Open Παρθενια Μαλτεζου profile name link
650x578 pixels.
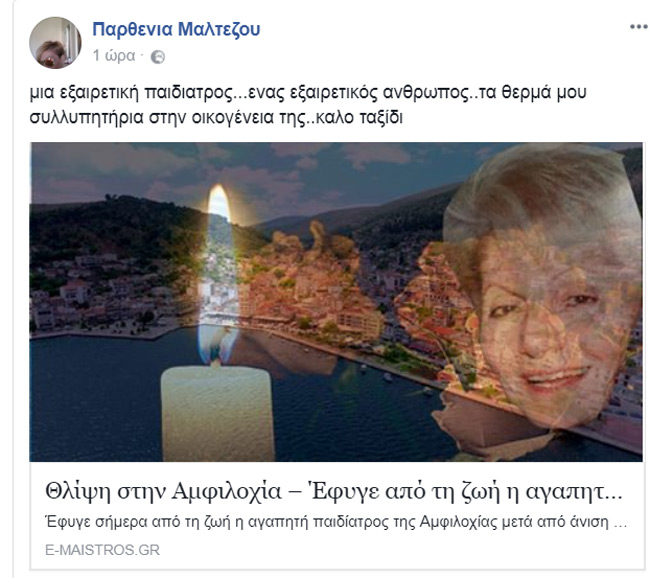(x=176, y=29)
